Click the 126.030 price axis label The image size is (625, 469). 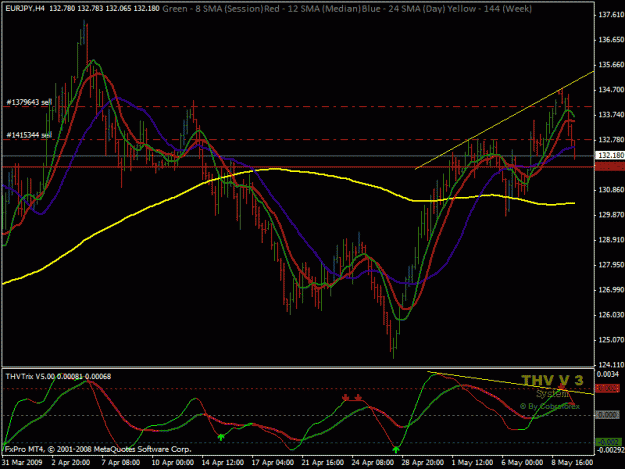611,315
